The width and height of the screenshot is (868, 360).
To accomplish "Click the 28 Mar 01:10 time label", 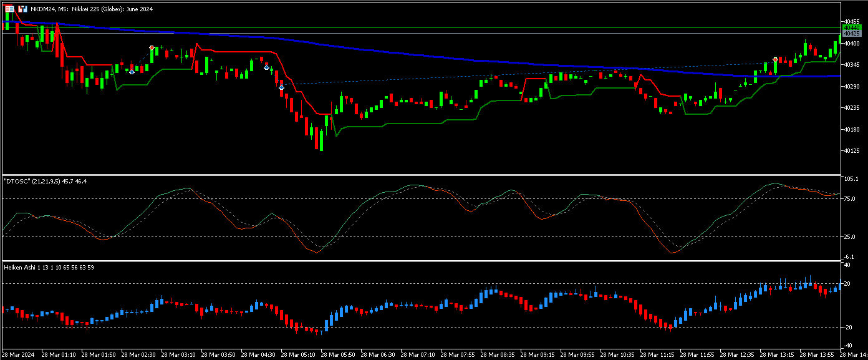I will click(x=59, y=354).
